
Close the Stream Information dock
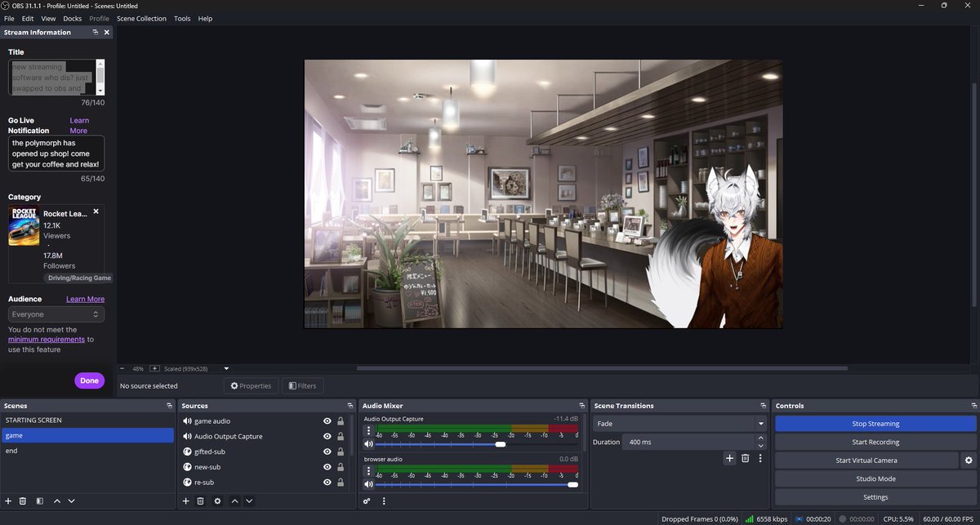coord(106,33)
